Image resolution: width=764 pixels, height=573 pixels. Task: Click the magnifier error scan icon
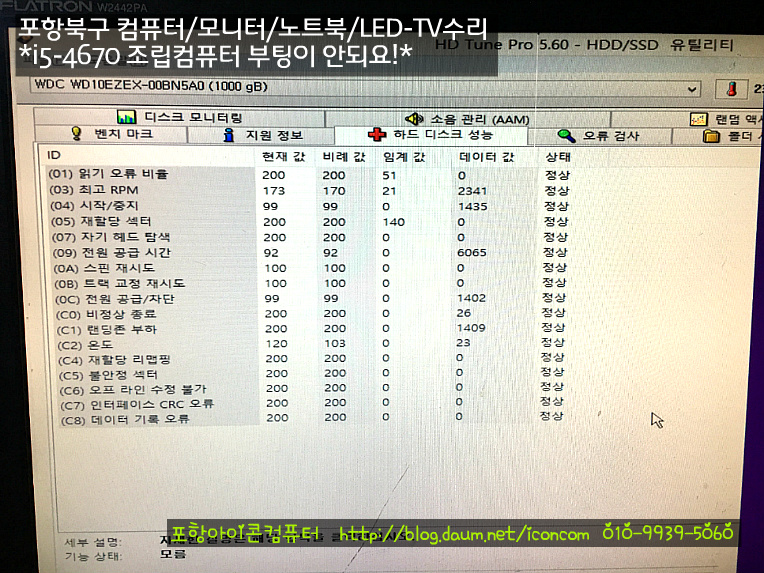point(566,136)
